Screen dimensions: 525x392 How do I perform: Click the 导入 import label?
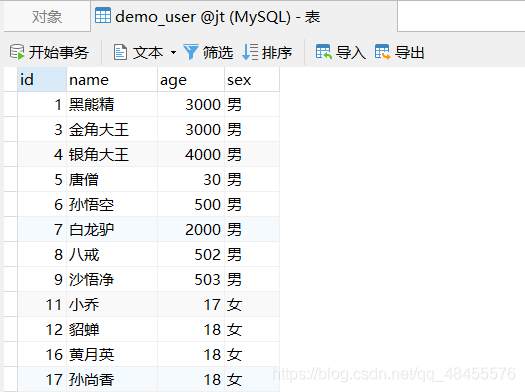coord(351,53)
